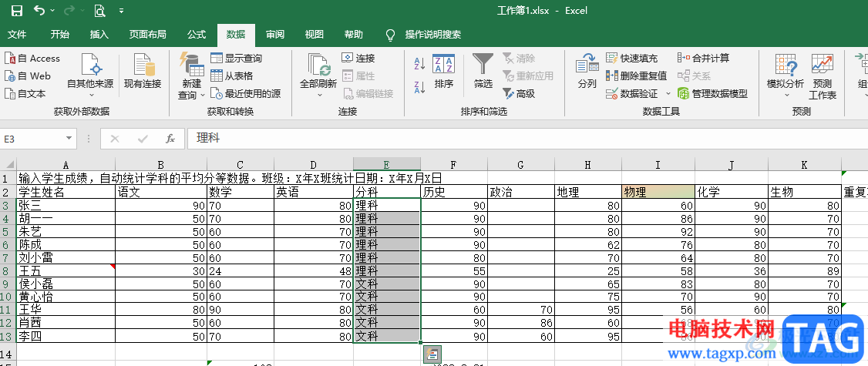Image resolution: width=868 pixels, height=366 pixels.
Task: Select the cell containing 黄心怡
Action: pyautogui.click(x=66, y=297)
